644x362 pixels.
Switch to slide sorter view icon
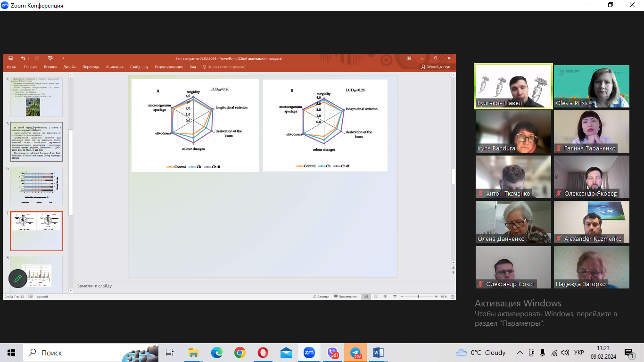(x=376, y=296)
